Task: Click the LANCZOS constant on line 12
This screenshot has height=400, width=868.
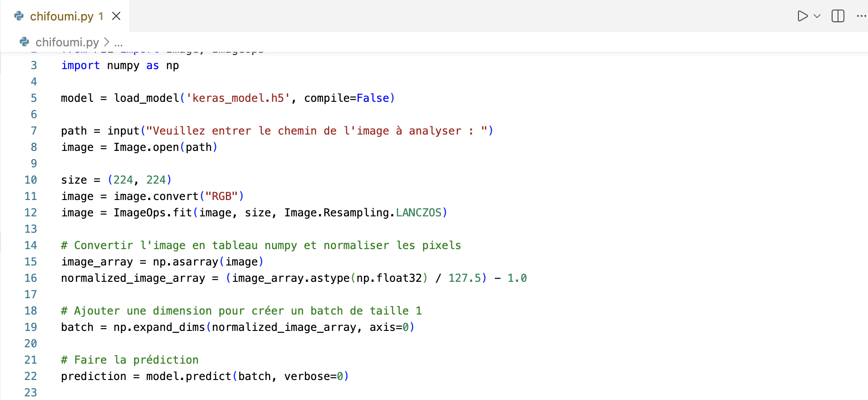Action: coord(419,213)
